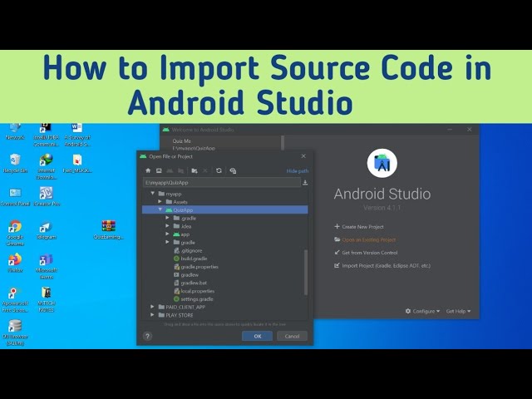Click OK in Open File dialog
Viewport: 532px width, 399px height.
click(x=257, y=336)
